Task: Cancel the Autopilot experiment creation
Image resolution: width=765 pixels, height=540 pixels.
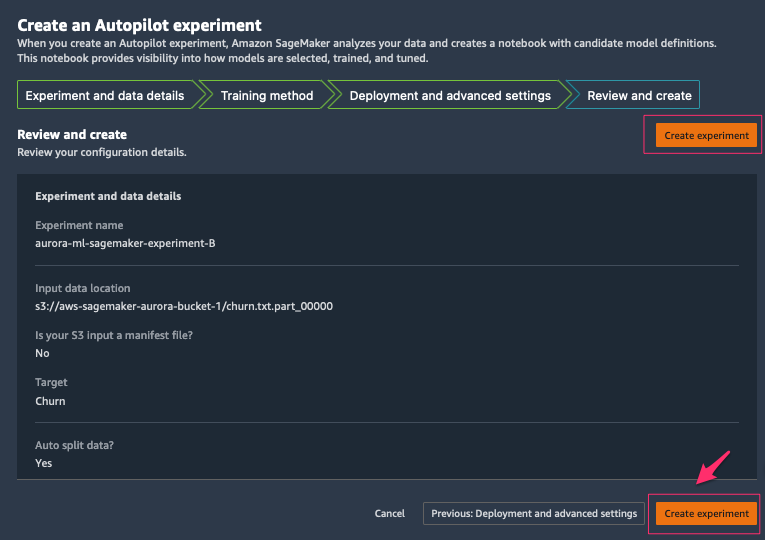Action: (389, 513)
